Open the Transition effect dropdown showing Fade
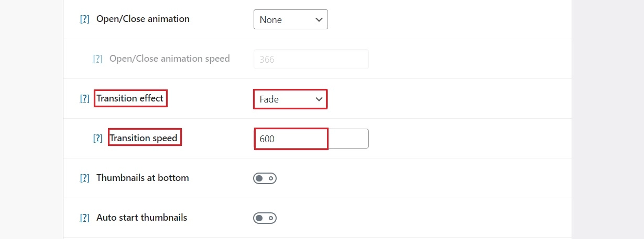This screenshot has width=644, height=239. point(291,99)
